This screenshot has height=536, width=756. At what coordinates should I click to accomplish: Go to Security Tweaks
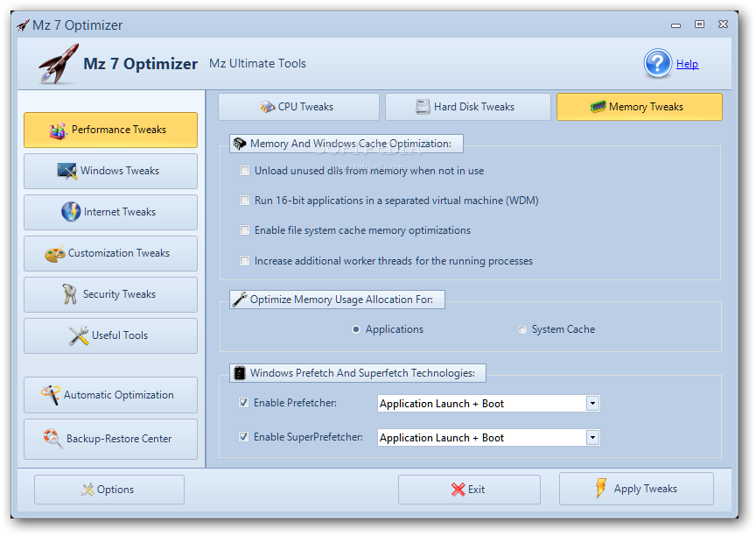[110, 294]
